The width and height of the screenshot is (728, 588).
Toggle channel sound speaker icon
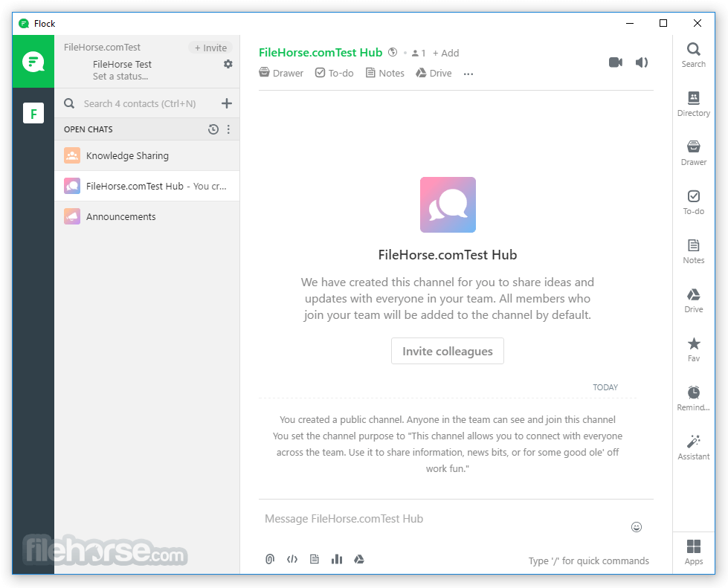(x=642, y=62)
